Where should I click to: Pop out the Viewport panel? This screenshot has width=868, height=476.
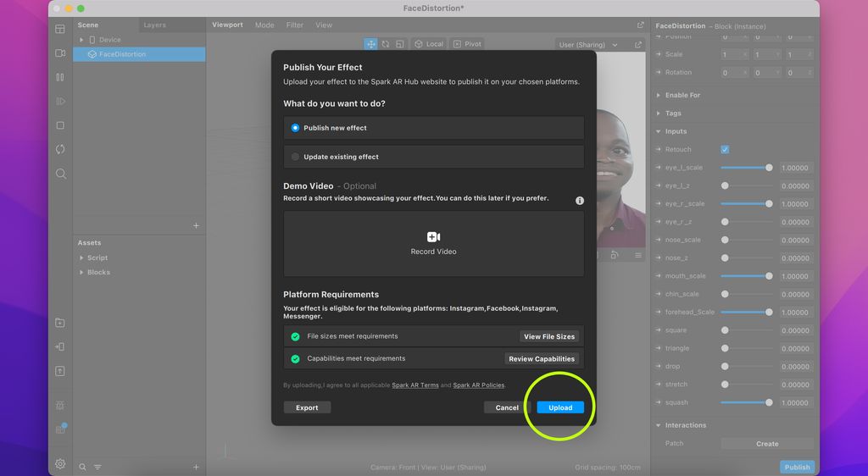click(641, 25)
